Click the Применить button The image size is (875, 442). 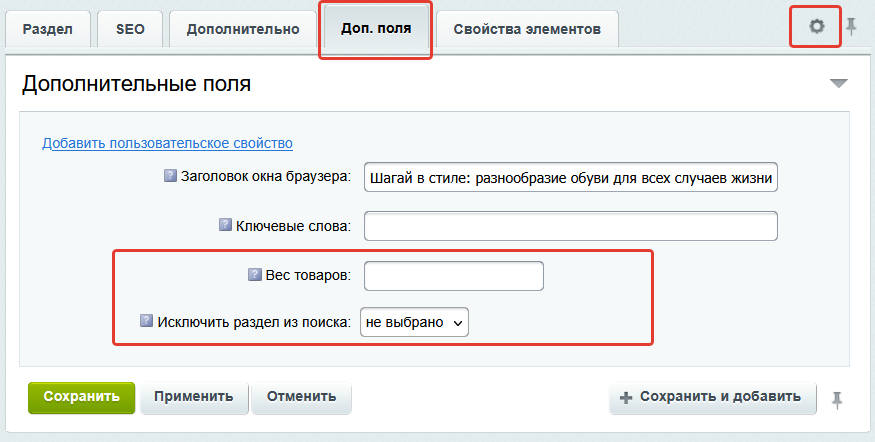click(x=194, y=397)
